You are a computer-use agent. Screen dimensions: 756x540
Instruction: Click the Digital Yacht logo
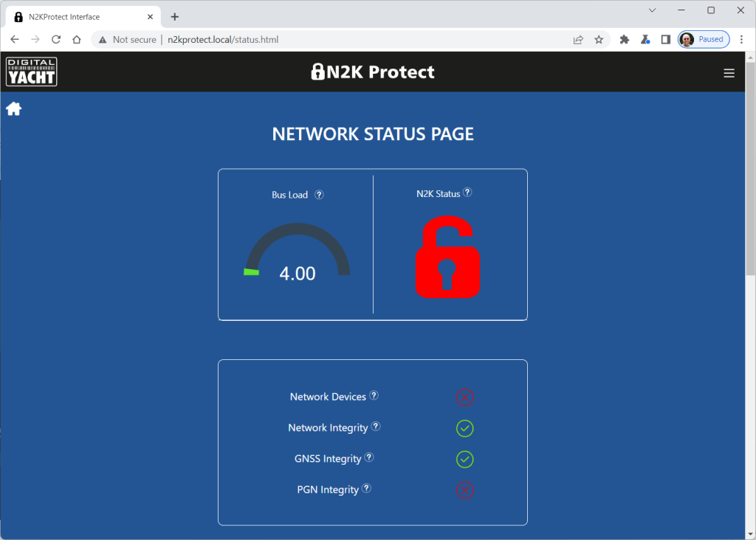[x=32, y=72]
